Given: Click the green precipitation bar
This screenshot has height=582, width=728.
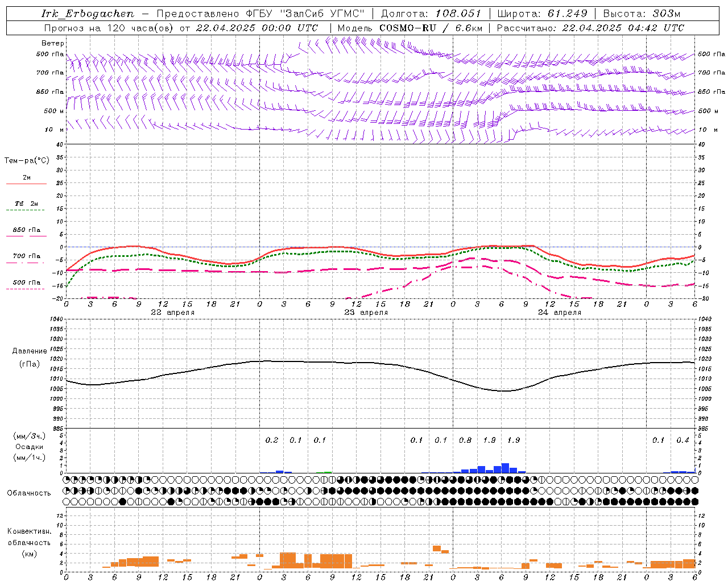Looking at the screenshot, I should tap(328, 472).
